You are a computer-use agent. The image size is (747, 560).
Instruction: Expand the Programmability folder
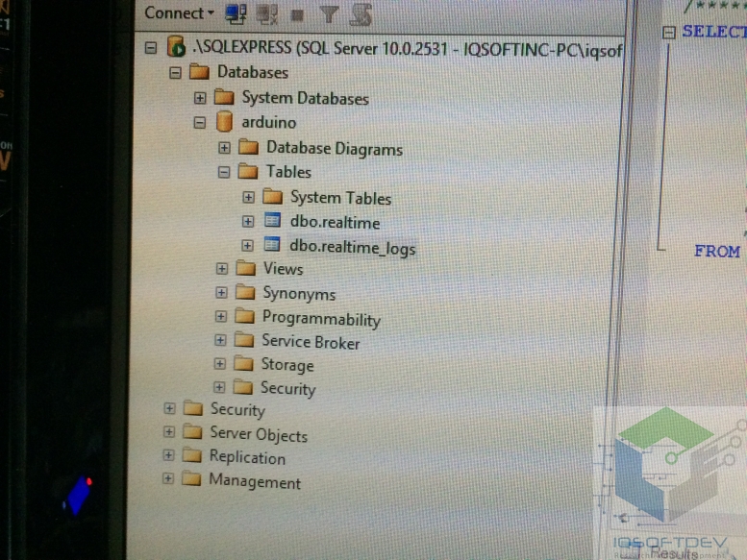[221, 316]
